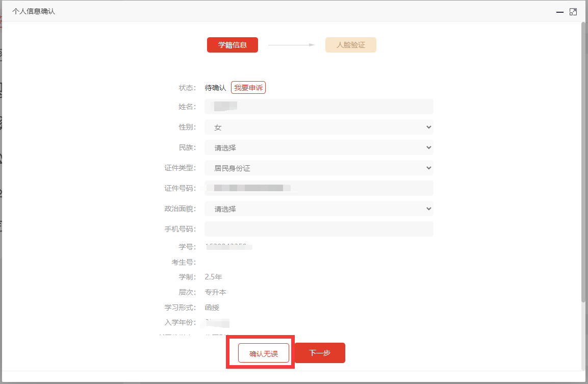Screen dimensions: 588x384
Task: Select the empty 手机号码 input box
Action: pos(319,229)
